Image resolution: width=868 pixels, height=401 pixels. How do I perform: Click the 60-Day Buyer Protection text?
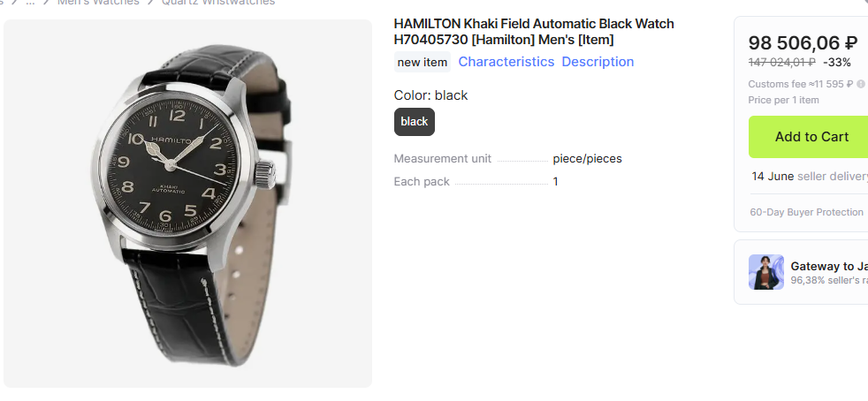806,212
